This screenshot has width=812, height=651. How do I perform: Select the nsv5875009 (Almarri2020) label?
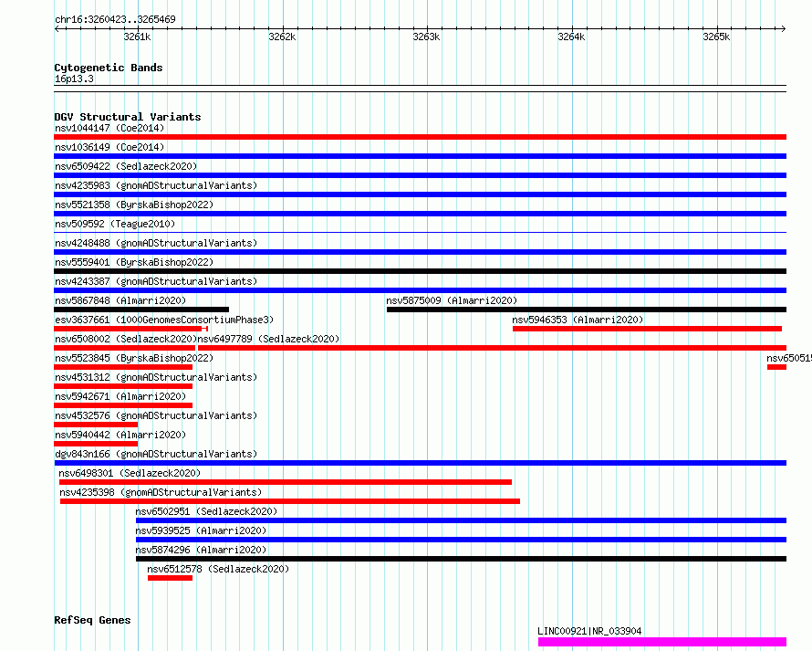click(x=452, y=300)
